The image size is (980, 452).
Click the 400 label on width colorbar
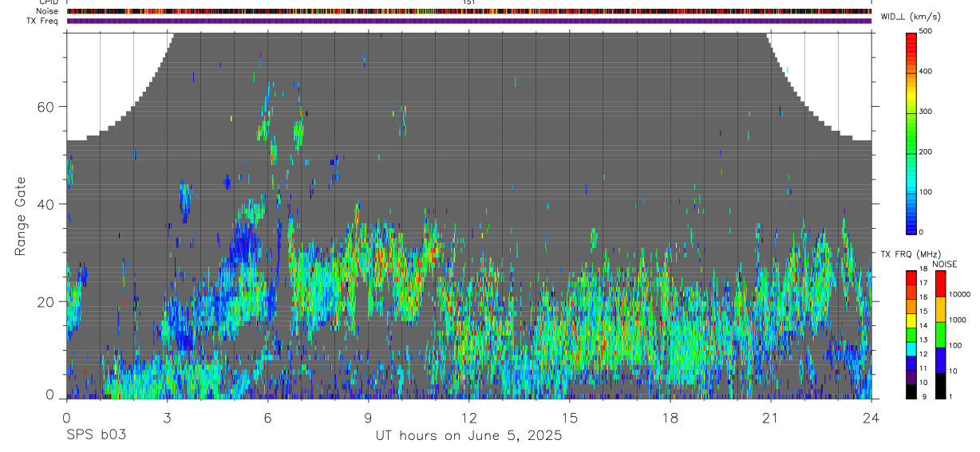point(927,71)
